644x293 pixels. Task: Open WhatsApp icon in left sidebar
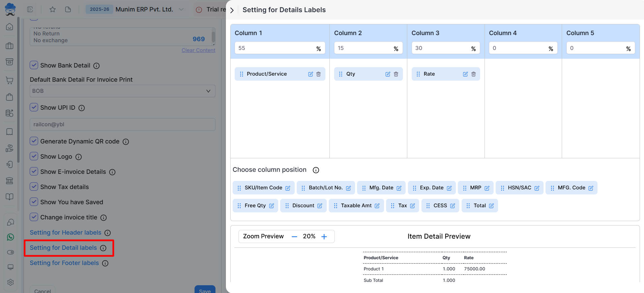click(10, 237)
